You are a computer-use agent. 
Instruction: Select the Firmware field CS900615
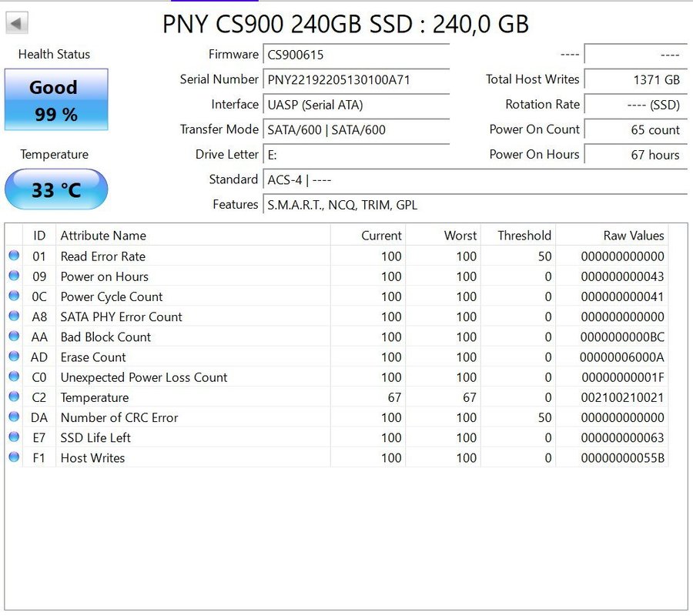point(357,55)
